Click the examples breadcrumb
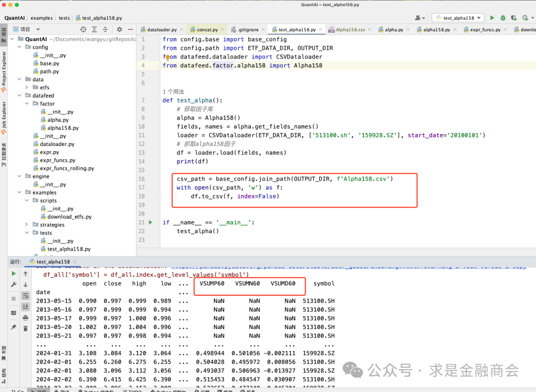536x392 pixels. click(41, 18)
